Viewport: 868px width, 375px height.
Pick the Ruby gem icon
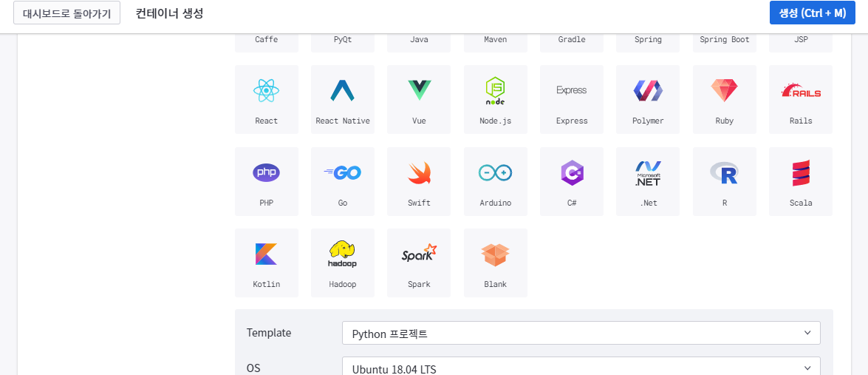click(724, 90)
